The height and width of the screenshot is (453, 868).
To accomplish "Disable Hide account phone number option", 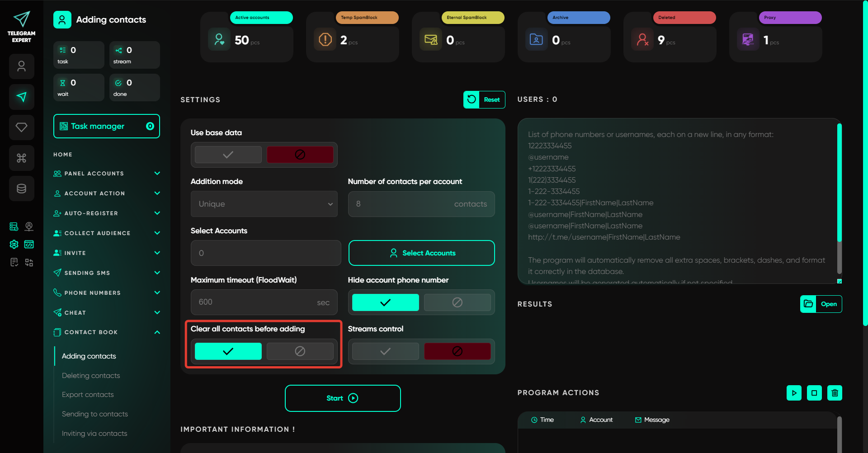I will [457, 302].
